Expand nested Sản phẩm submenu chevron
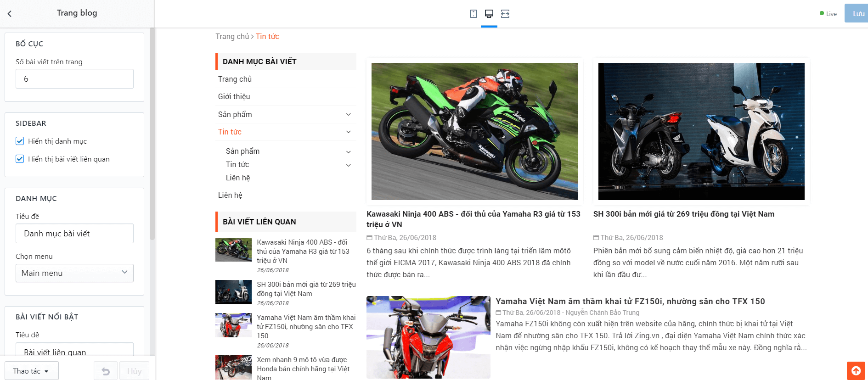The height and width of the screenshot is (380, 868). [349, 152]
